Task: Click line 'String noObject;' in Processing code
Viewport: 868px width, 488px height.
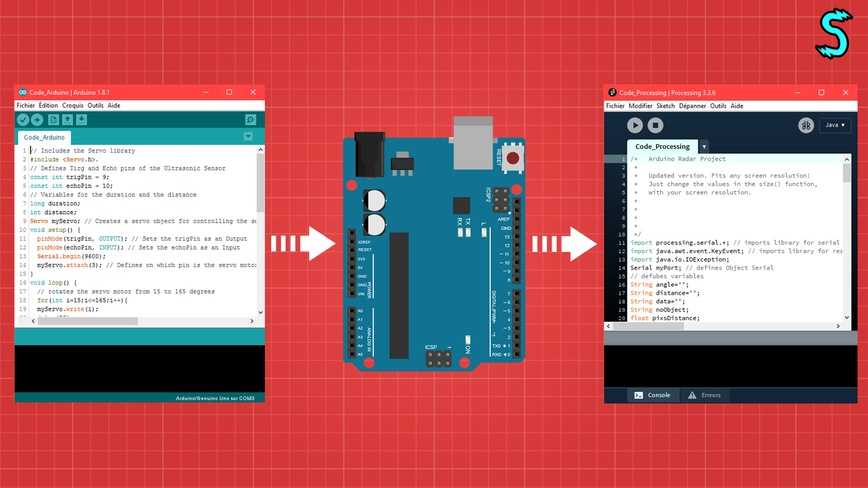Action: [660, 310]
